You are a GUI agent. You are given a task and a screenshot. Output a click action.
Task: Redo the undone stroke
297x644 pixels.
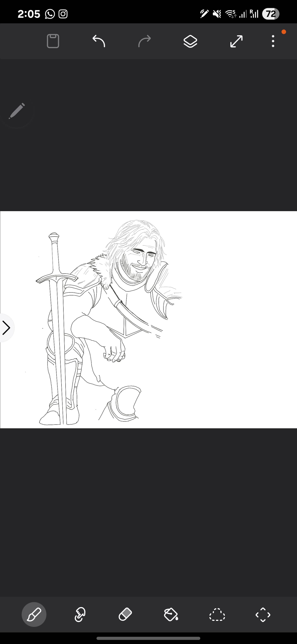coord(145,41)
